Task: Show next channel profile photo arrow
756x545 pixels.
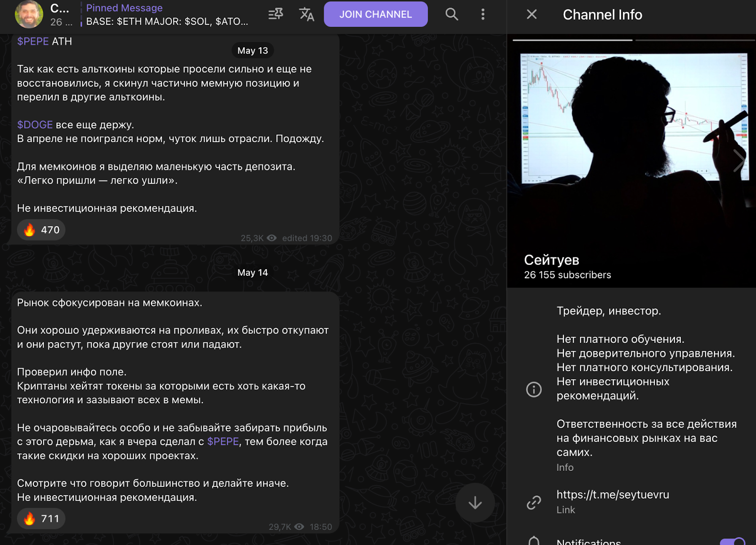Action: point(739,161)
